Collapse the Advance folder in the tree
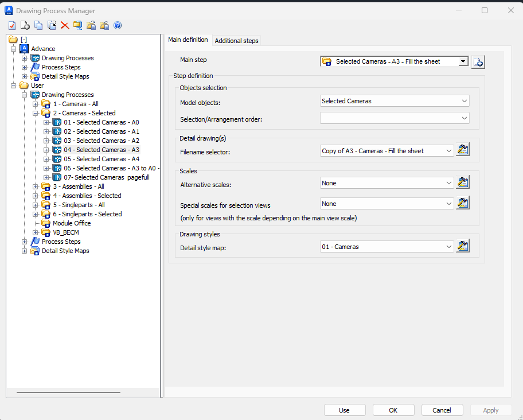523x420 pixels. pos(13,48)
